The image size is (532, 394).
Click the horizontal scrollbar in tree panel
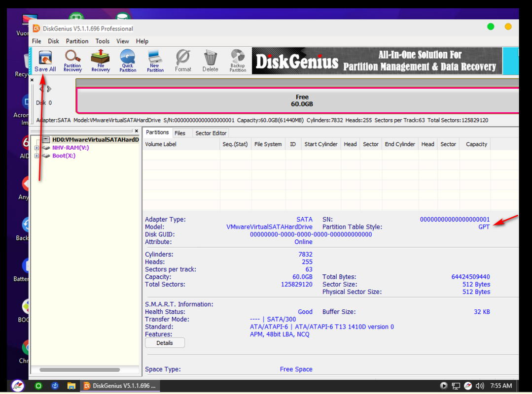[80, 369]
